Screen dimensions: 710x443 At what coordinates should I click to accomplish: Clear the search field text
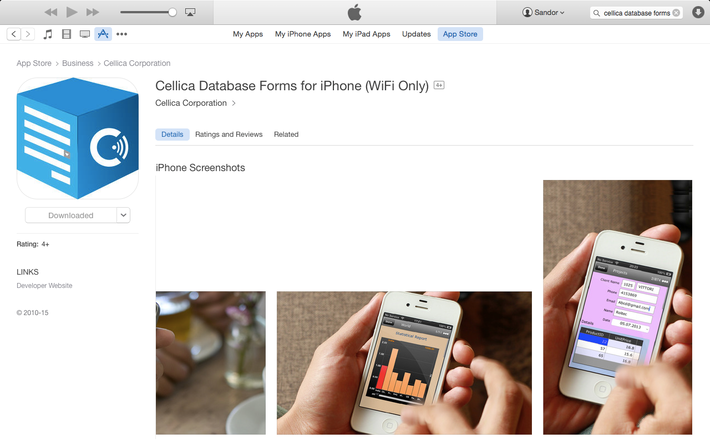(x=676, y=13)
